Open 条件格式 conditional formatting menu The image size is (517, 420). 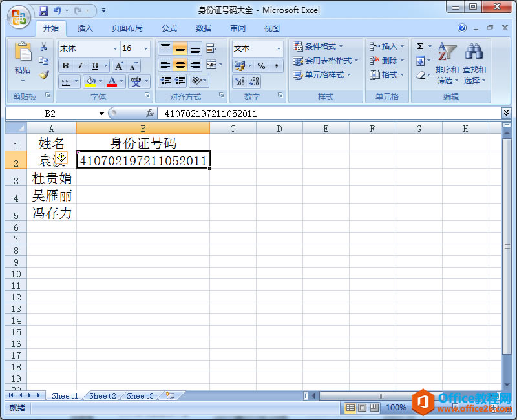(x=318, y=47)
